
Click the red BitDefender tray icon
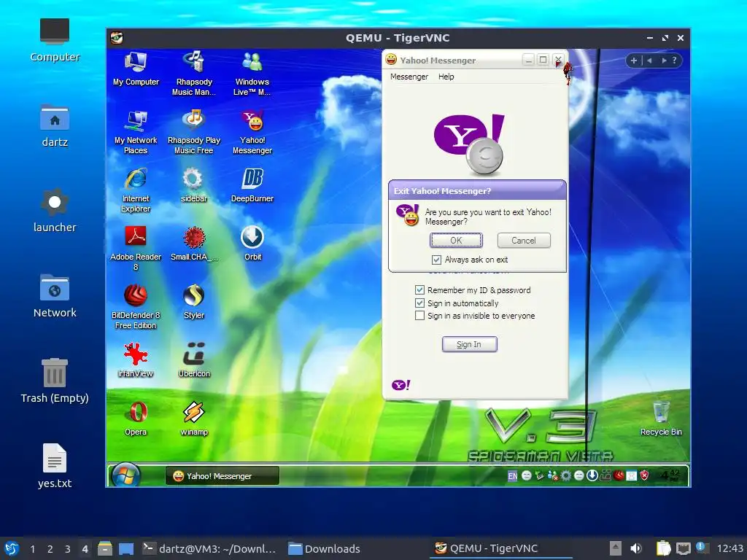(x=619, y=475)
